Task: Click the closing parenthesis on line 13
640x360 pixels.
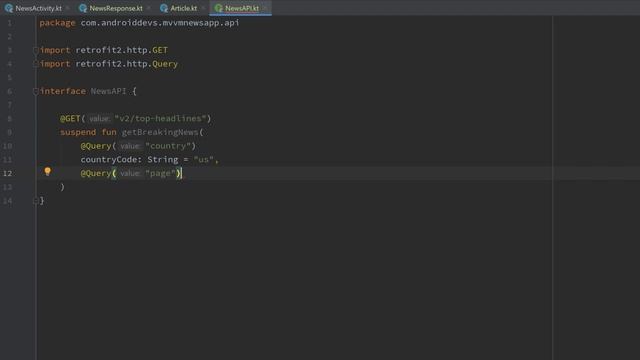Action: [62, 187]
